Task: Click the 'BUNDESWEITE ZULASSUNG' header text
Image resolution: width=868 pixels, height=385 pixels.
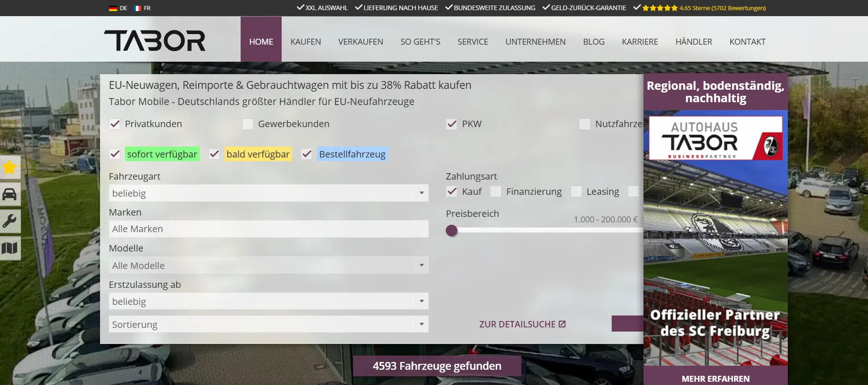Action: pos(495,8)
